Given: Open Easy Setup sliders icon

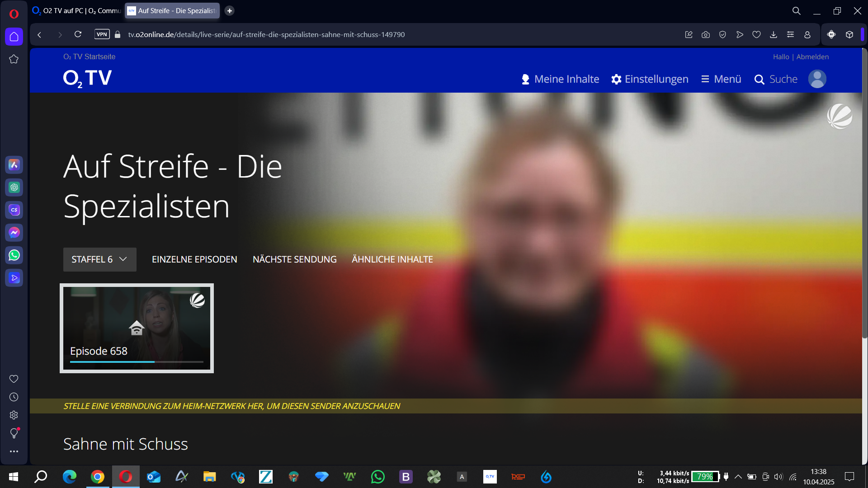Looking at the screenshot, I should point(791,35).
